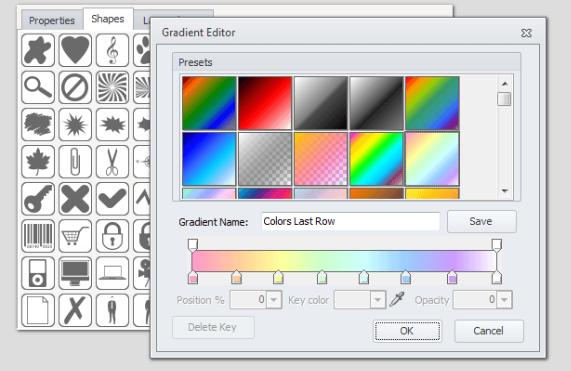This screenshot has height=371, width=571.
Task: Click the scissors shape icon
Action: [112, 161]
